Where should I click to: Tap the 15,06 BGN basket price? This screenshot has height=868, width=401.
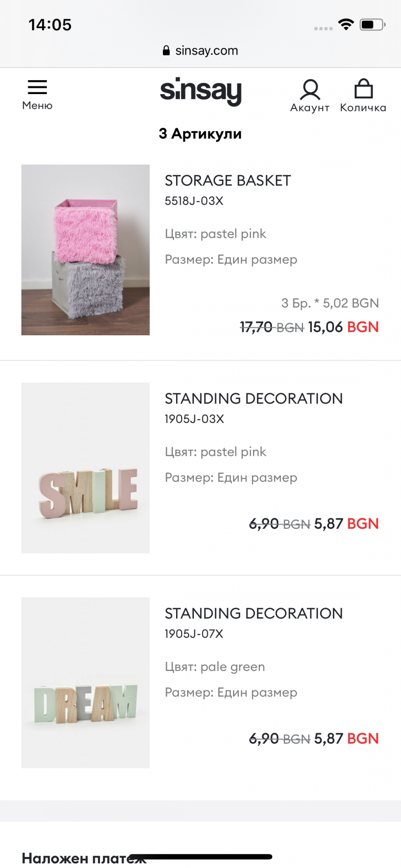[343, 327]
